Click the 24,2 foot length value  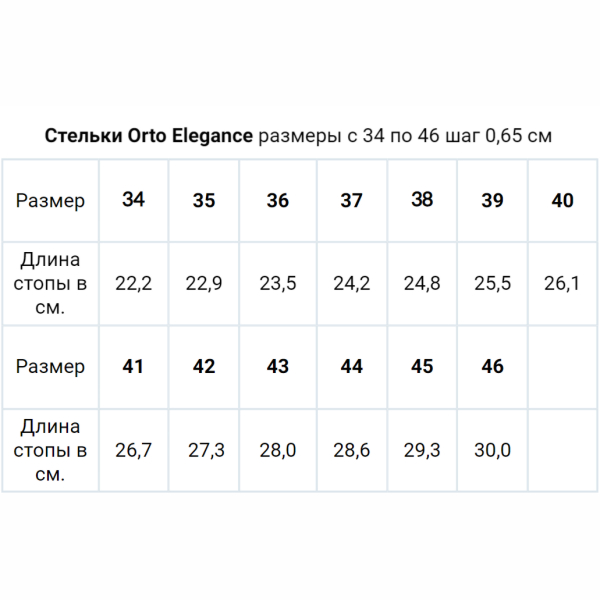click(x=351, y=284)
